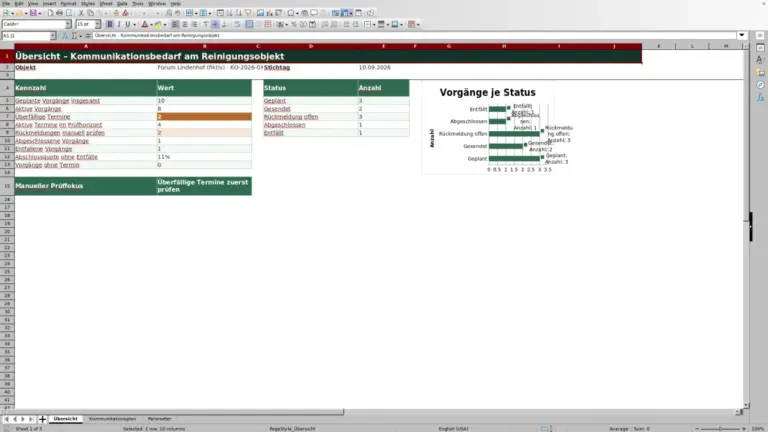Click the Insert Image icon
The width and height of the screenshot is (768, 432).
click(x=260, y=13)
